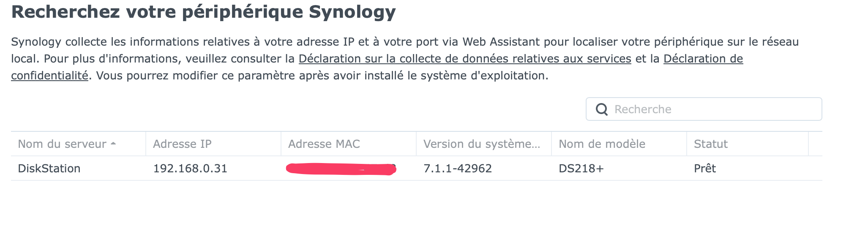Open the data collection services declaration link
This screenshot has width=868, height=234.
click(465, 59)
